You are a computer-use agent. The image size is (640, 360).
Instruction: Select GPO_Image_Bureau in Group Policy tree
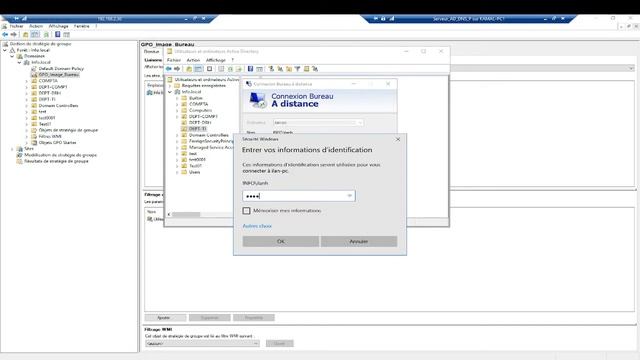click(x=59, y=75)
